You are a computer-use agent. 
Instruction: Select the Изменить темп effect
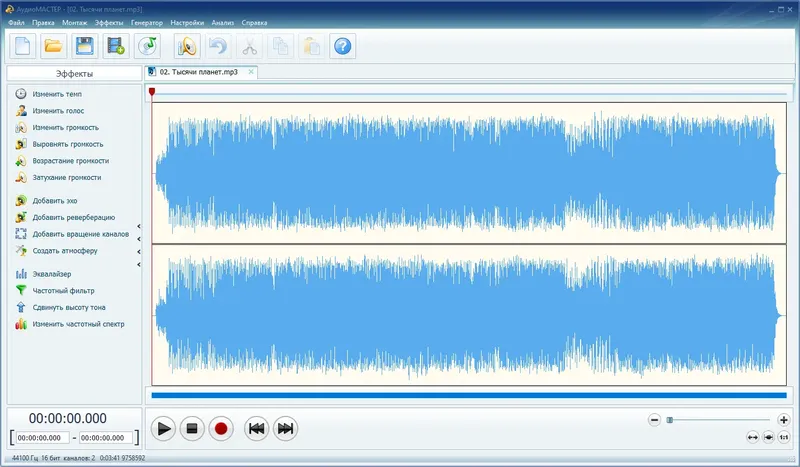pos(48,94)
